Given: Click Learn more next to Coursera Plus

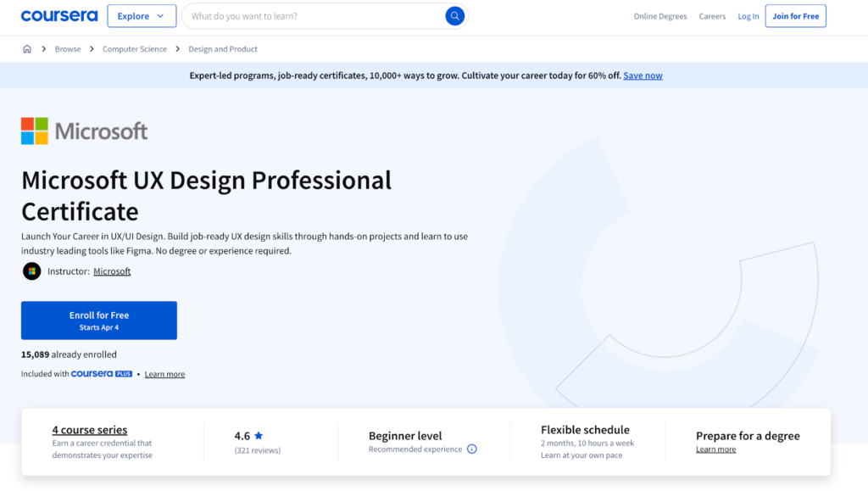Looking at the screenshot, I should click(x=164, y=374).
